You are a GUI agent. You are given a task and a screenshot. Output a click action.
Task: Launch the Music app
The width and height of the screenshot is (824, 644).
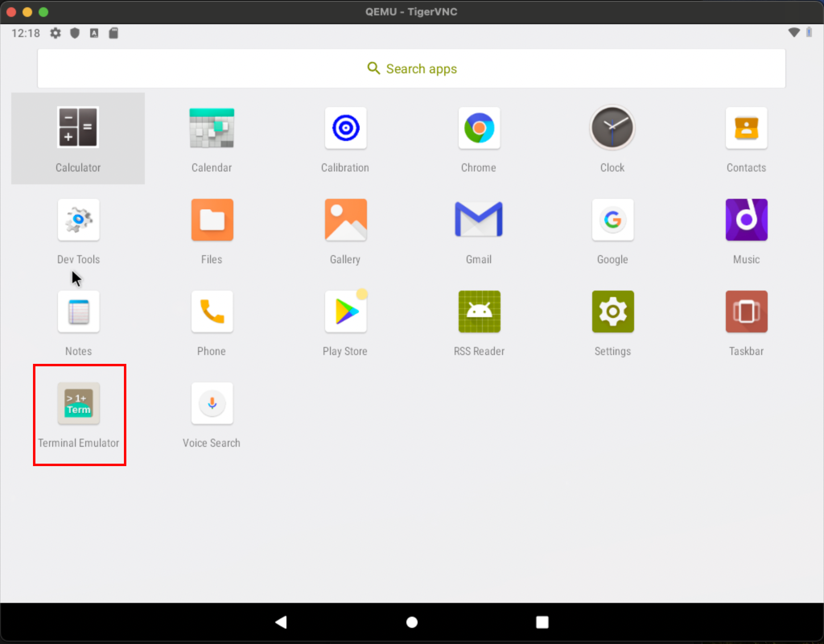pos(746,220)
